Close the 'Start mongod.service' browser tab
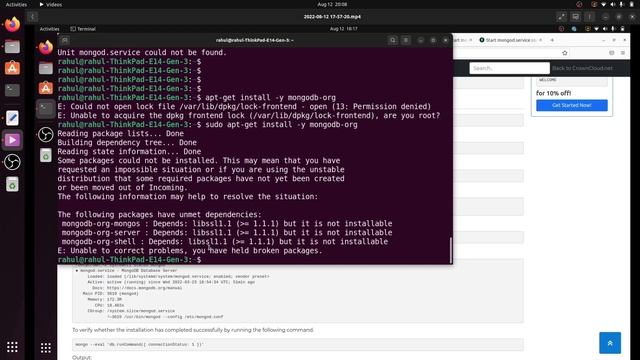Image resolution: width=640 pixels, height=360 pixels. tap(541, 40)
